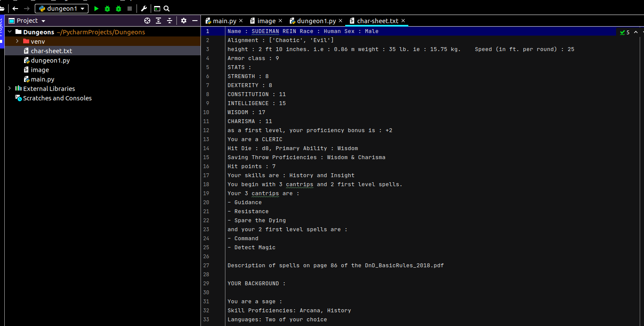The height and width of the screenshot is (326, 644).
Task: Expand All in the Project panel
Action: (158, 21)
